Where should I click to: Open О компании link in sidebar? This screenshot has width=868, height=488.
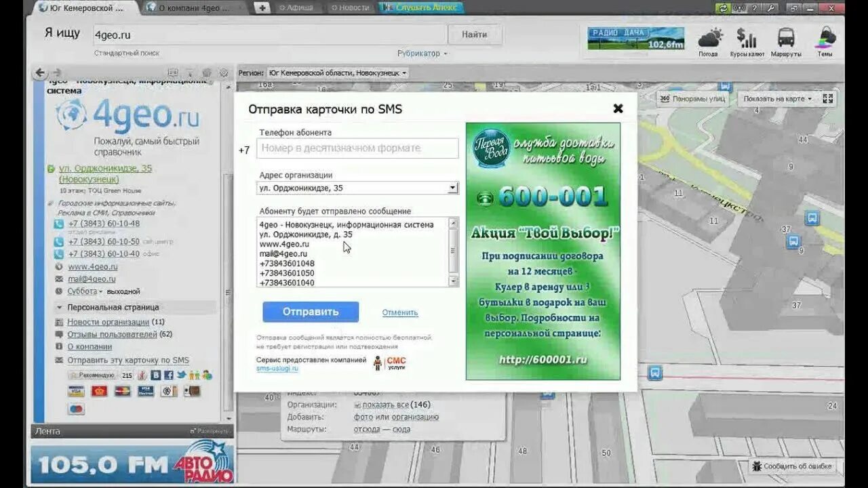(90, 347)
